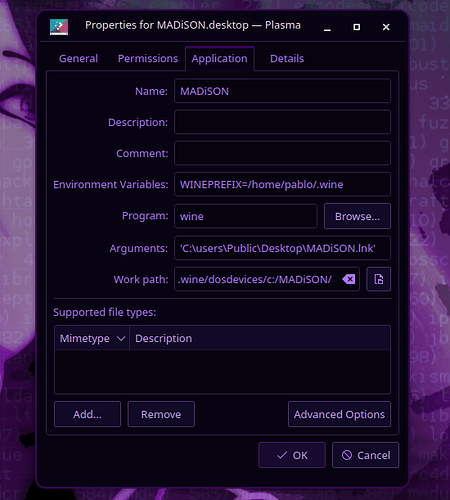The width and height of the screenshot is (450, 500).
Task: Click the Add... file type button
Action: coord(87,414)
